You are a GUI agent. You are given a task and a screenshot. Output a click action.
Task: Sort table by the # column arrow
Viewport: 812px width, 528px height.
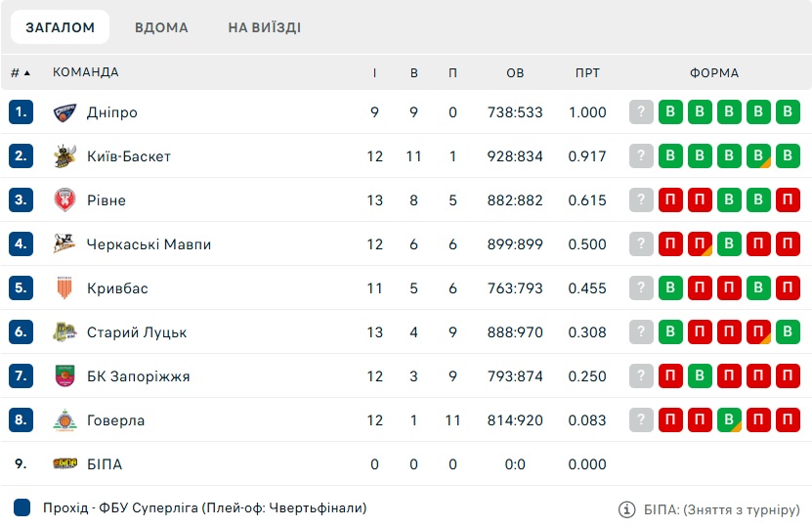(x=27, y=73)
